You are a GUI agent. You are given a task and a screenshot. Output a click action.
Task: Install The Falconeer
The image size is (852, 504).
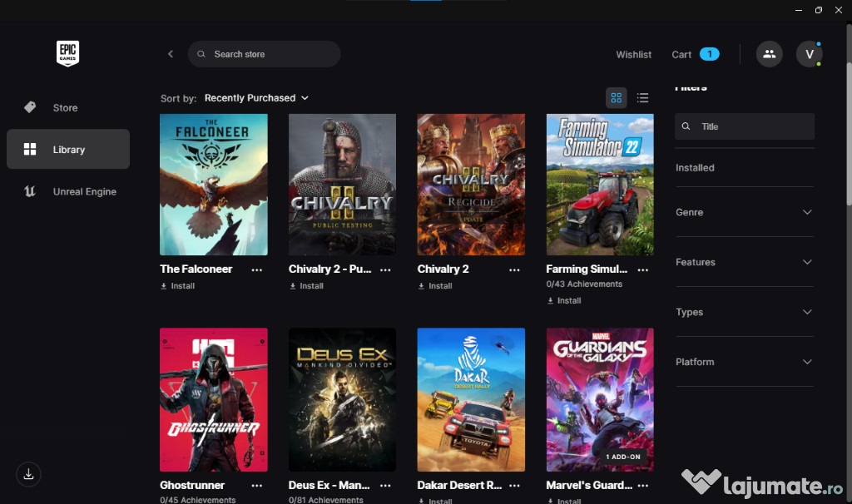[x=178, y=286]
